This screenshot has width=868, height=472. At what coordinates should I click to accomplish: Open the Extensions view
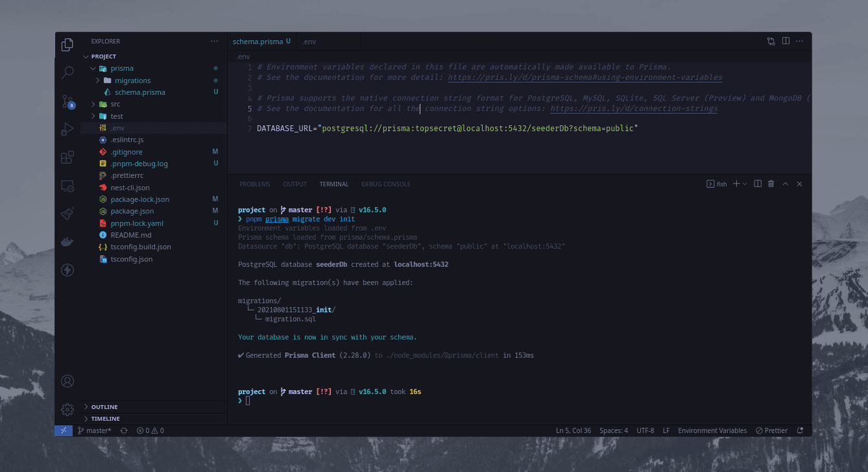click(x=67, y=158)
